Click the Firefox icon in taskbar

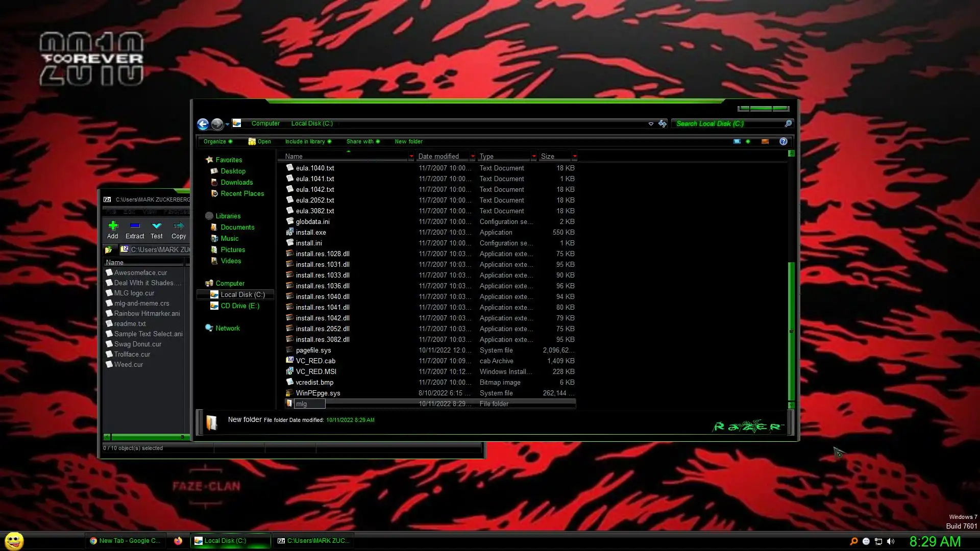[178, 541]
